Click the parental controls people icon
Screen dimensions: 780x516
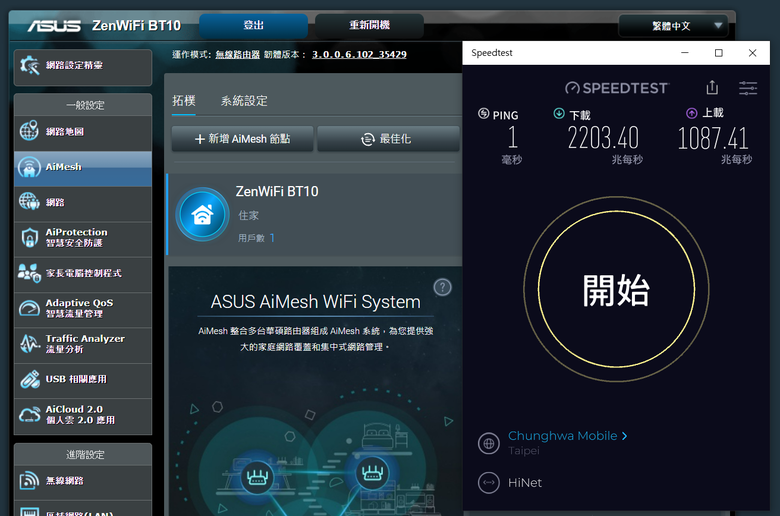(29, 273)
